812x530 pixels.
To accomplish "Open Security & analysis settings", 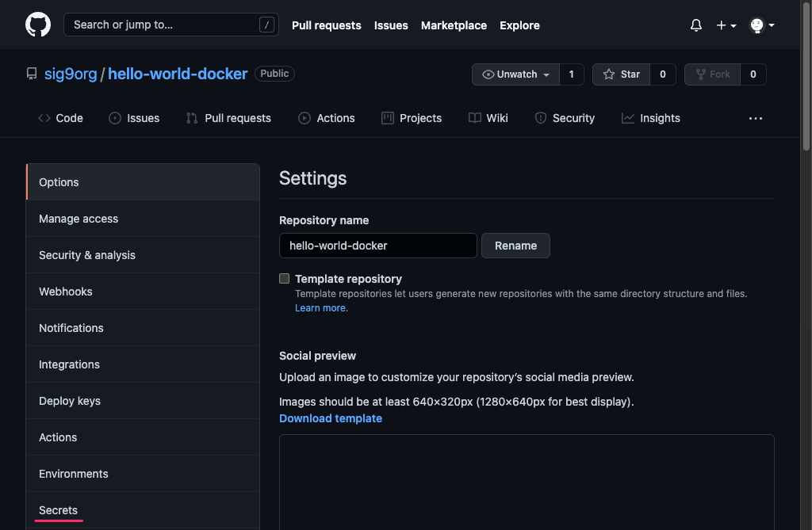I will pyautogui.click(x=143, y=255).
